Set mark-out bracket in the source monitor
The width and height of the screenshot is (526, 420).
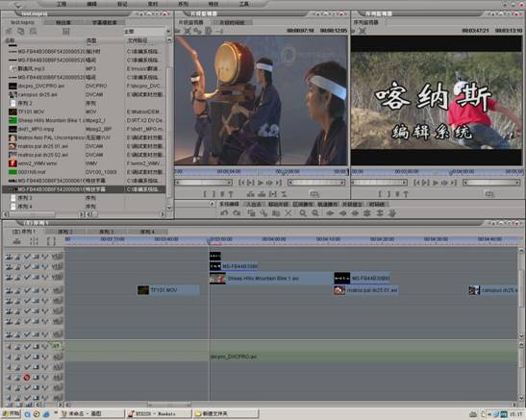tap(213, 194)
